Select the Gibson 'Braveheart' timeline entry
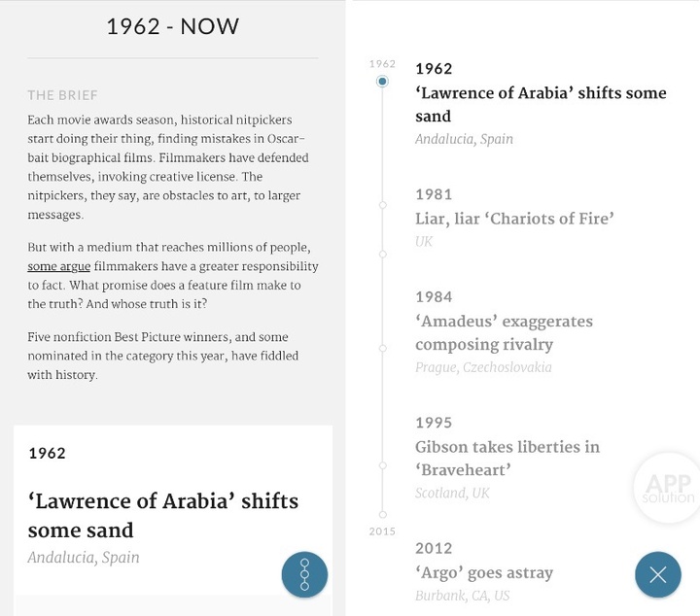 (x=507, y=459)
